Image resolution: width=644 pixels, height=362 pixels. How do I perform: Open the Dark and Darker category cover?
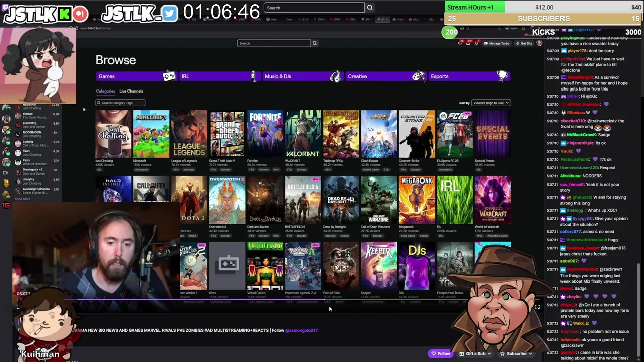point(265,200)
